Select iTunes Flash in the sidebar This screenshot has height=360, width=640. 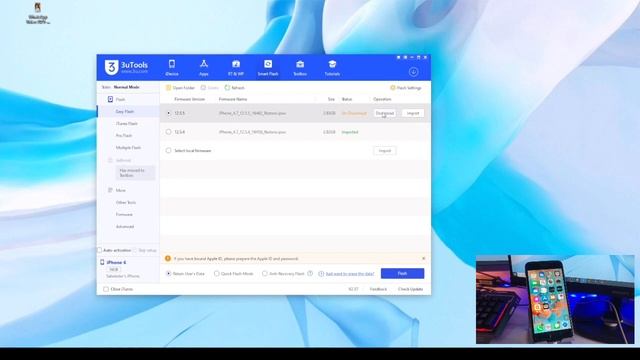pyautogui.click(x=127, y=123)
